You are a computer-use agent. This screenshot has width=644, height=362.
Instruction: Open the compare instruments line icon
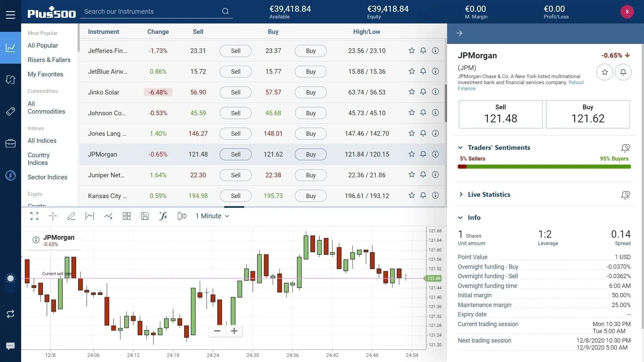click(x=108, y=216)
